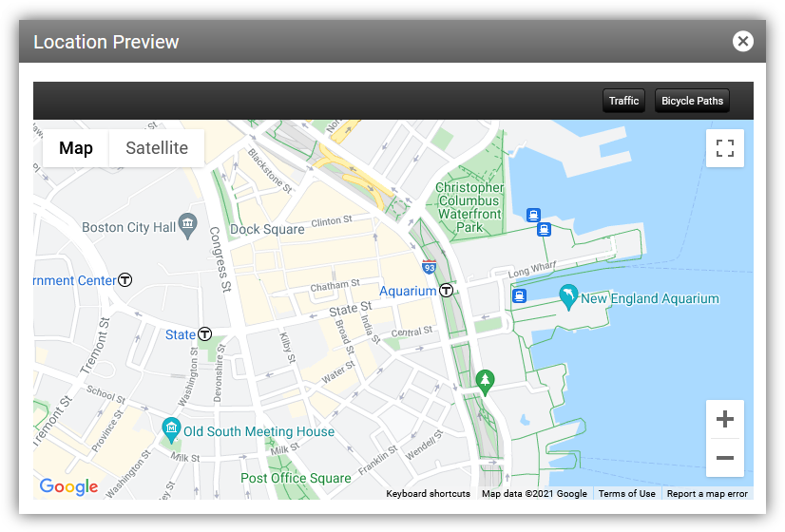Click the New England Aquarium label
This screenshot has height=532, width=785.
click(x=650, y=298)
